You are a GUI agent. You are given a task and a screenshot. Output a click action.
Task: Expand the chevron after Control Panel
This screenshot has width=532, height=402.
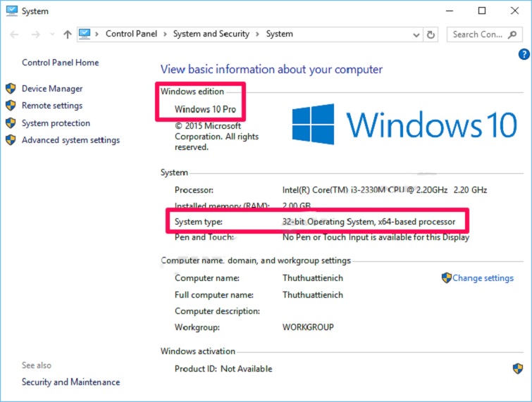pyautogui.click(x=165, y=34)
